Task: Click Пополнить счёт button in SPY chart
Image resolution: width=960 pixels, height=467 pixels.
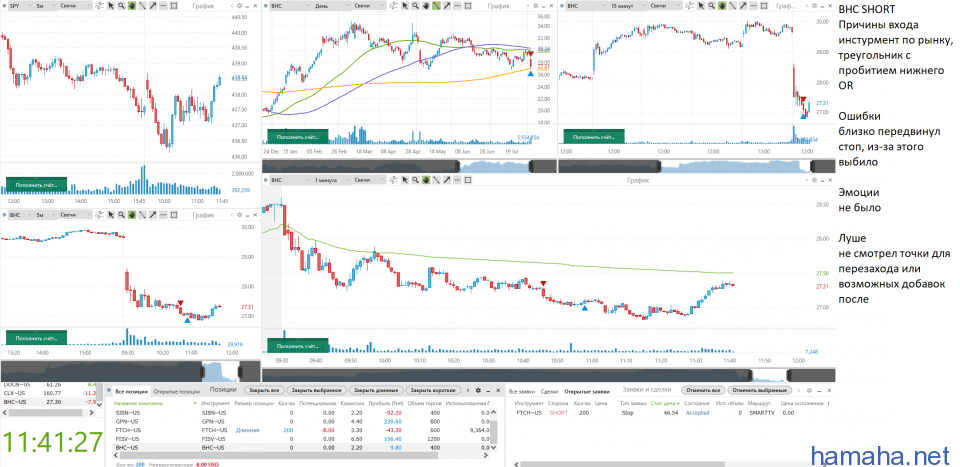Action: tap(36, 184)
